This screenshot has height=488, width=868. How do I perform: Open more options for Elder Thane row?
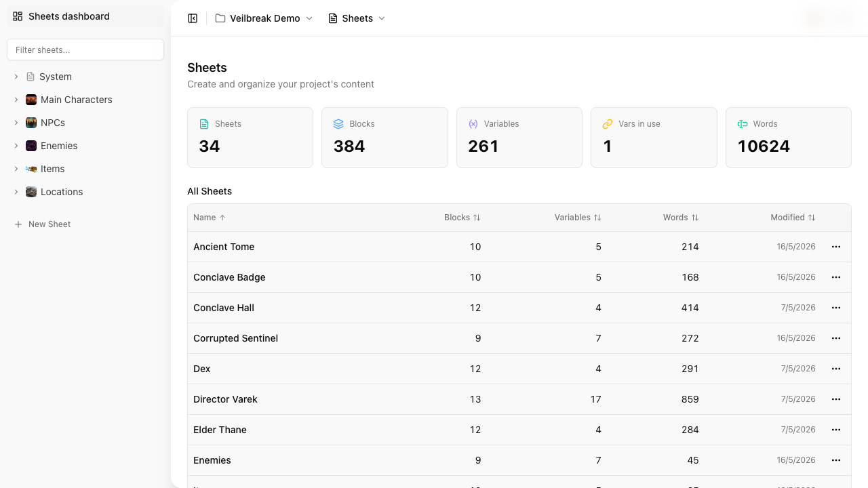click(836, 430)
